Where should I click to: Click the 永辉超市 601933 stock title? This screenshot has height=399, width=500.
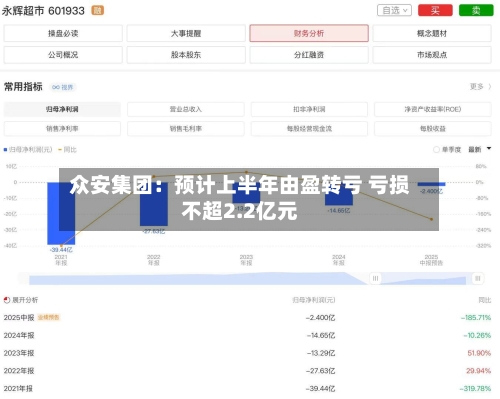click(43, 11)
